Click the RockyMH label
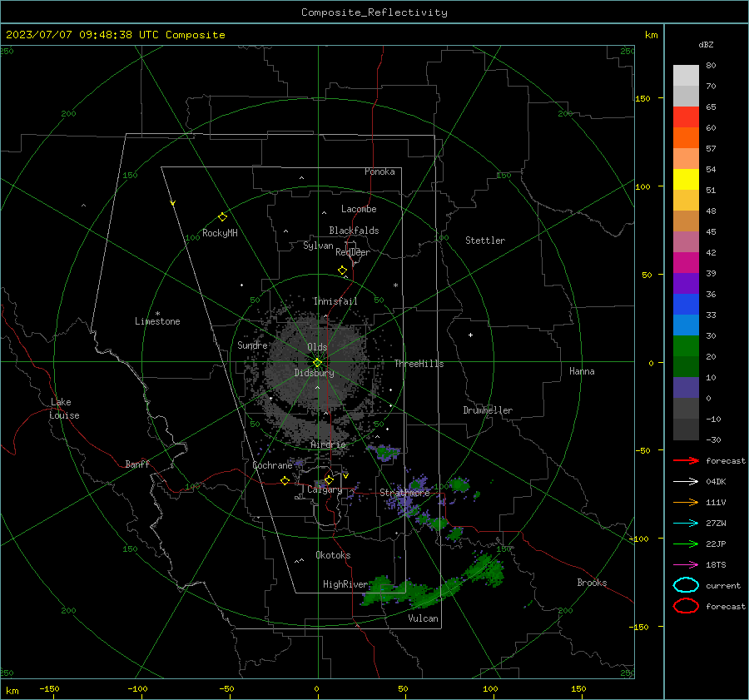This screenshot has width=749, height=700. [220, 233]
